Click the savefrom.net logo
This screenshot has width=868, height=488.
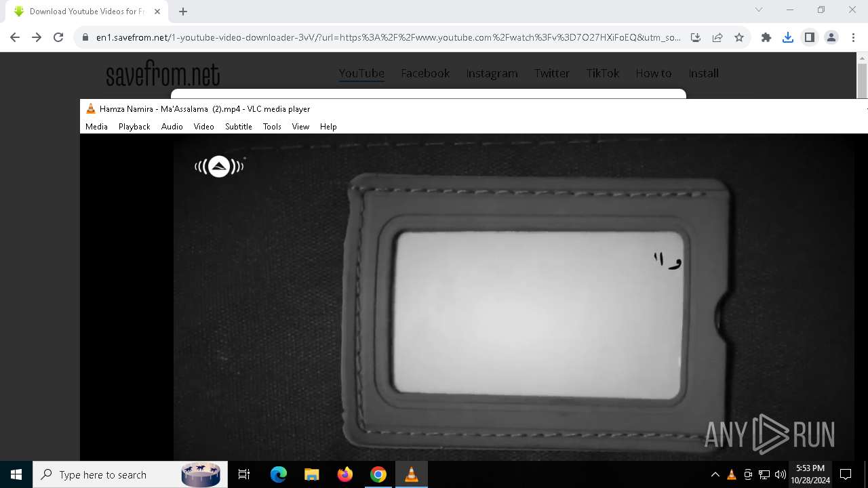pos(163,75)
